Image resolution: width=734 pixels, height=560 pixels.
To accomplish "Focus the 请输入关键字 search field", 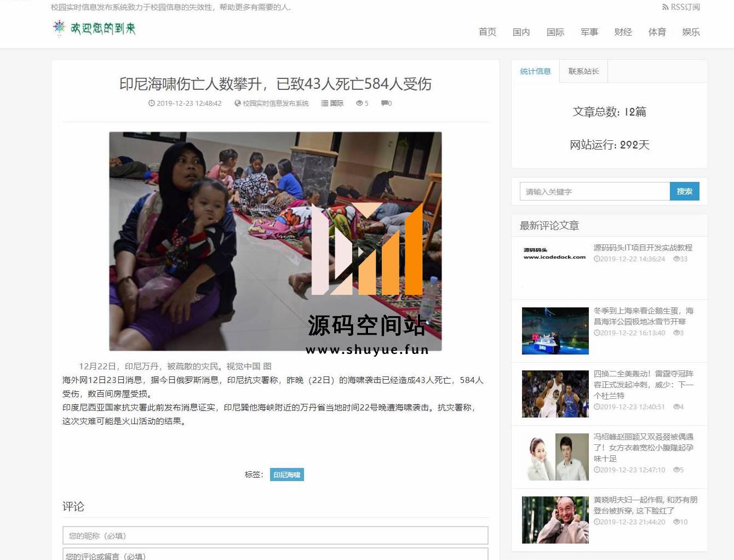I will pyautogui.click(x=595, y=191).
